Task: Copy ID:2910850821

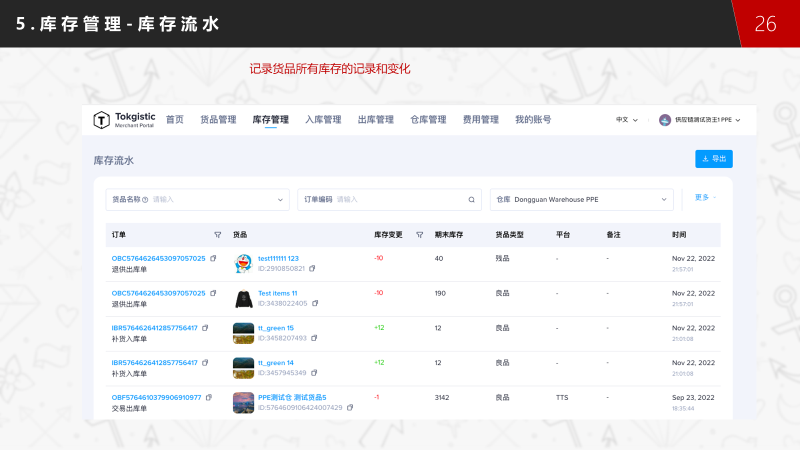Action: click(312, 268)
